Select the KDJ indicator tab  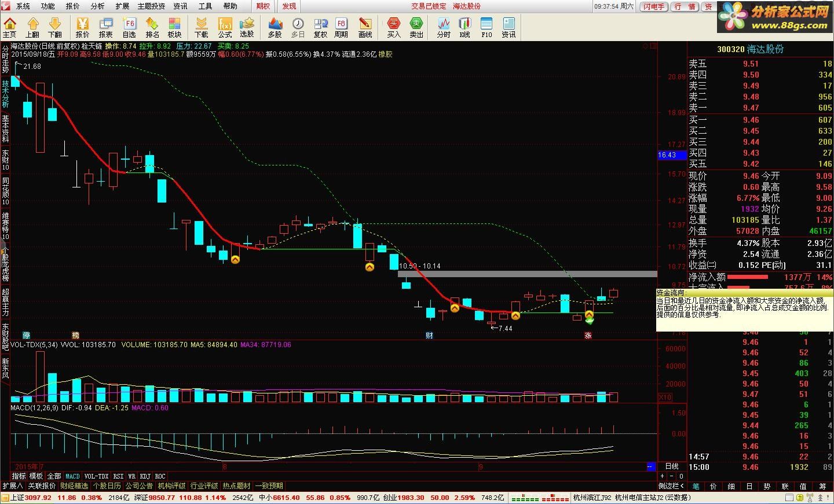tap(145, 476)
